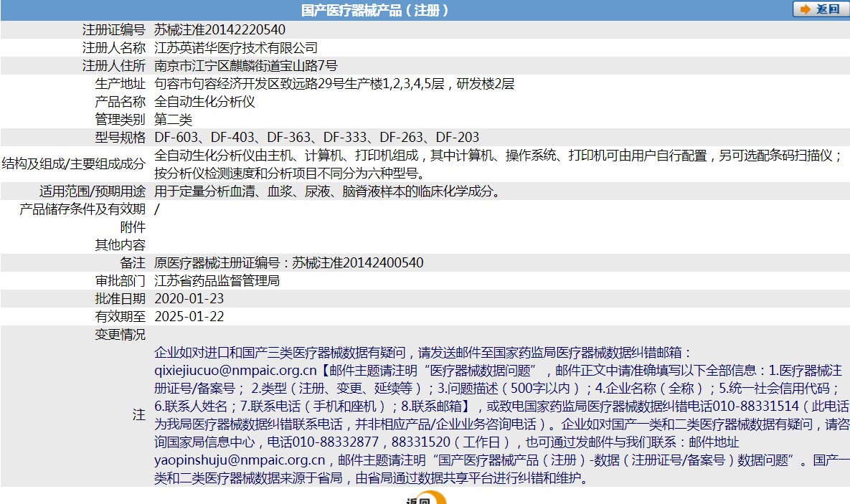The width and height of the screenshot is (850, 504).
Task: Click production address starting with 句容市句容经济开发区
Action: click(x=334, y=83)
